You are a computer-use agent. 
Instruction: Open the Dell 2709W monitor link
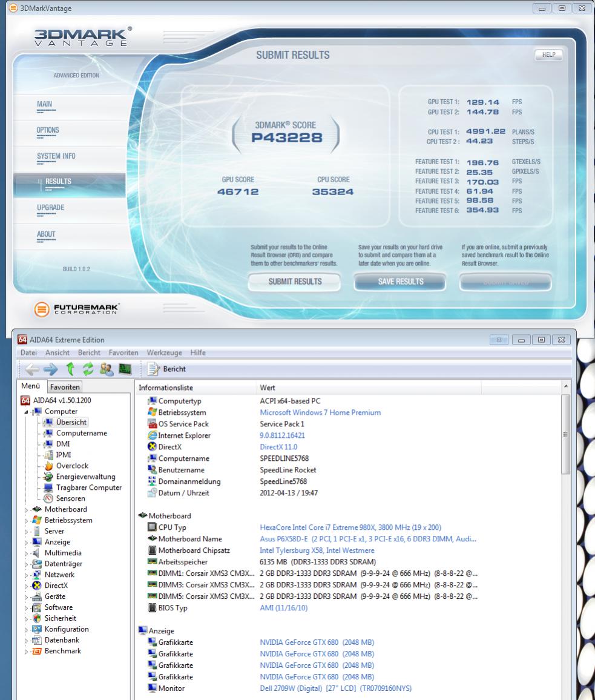[x=336, y=688]
